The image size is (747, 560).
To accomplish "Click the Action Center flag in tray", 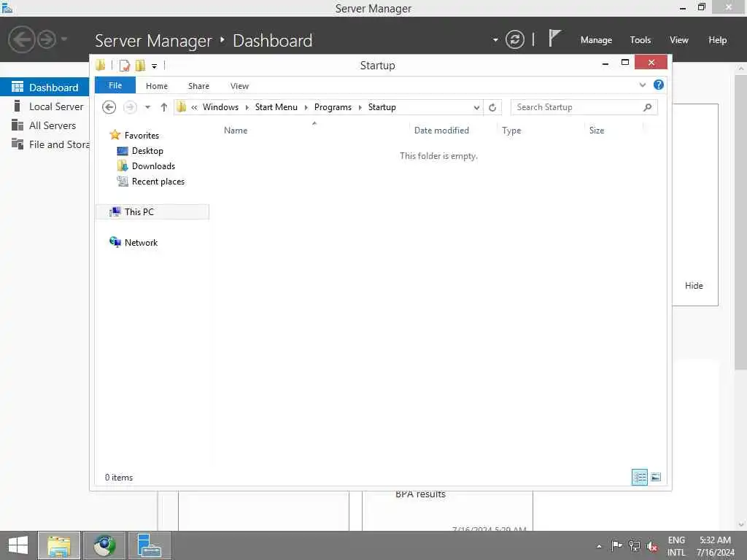I will (616, 545).
